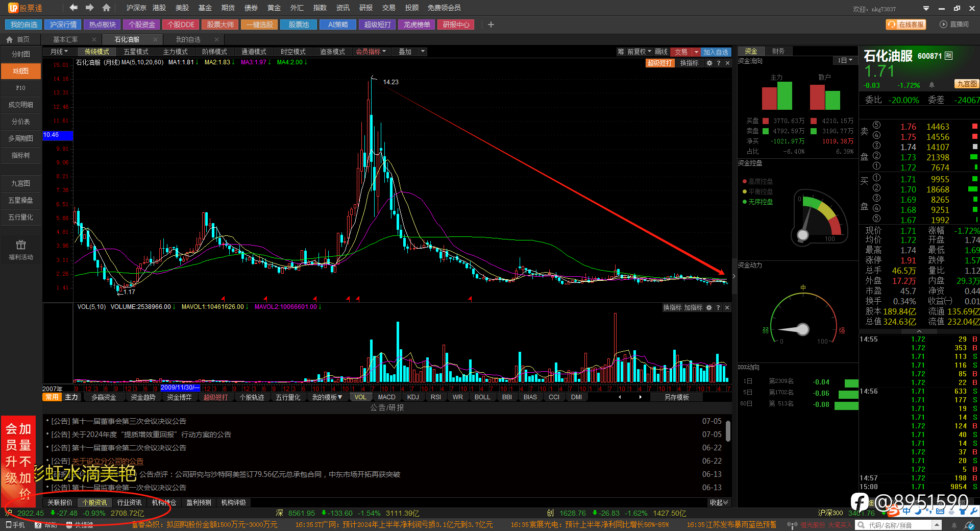Screen dimensions: 980x531
Task: Add a new toolbar page with plus icon
Action: tap(491, 25)
